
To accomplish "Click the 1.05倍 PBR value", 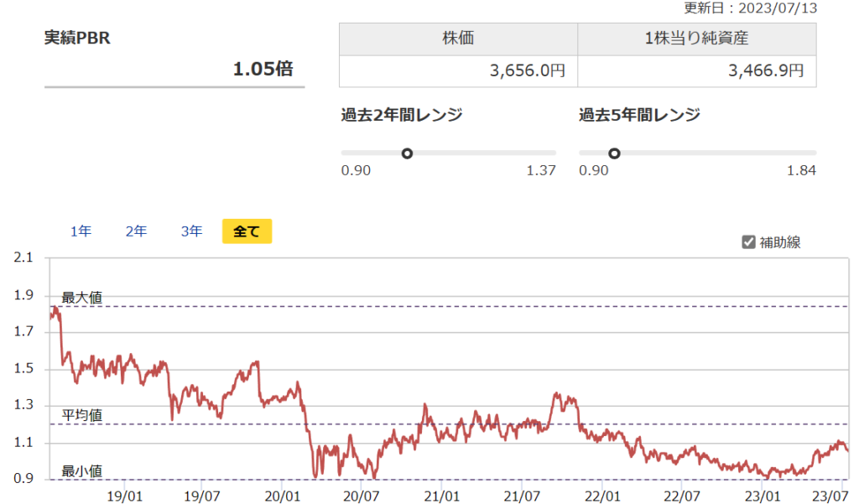I will click(263, 69).
